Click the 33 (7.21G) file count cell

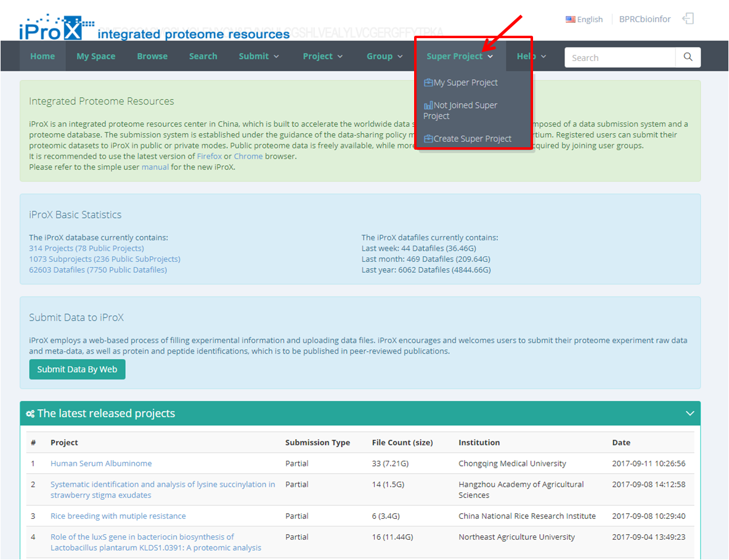[x=390, y=463]
